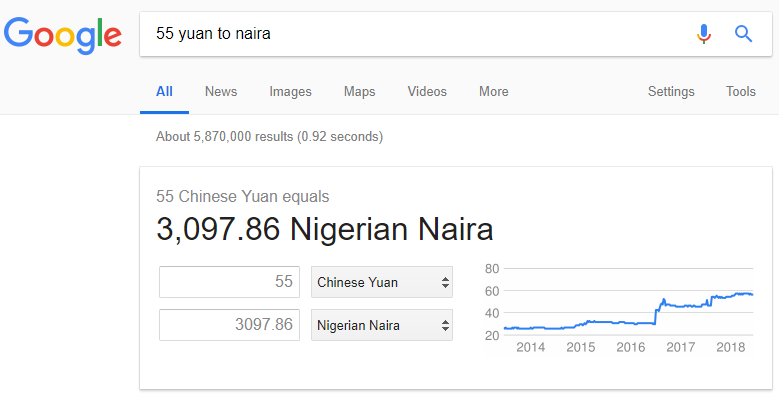Click the 2014 label on the chart
The image size is (779, 407).
coord(531,347)
